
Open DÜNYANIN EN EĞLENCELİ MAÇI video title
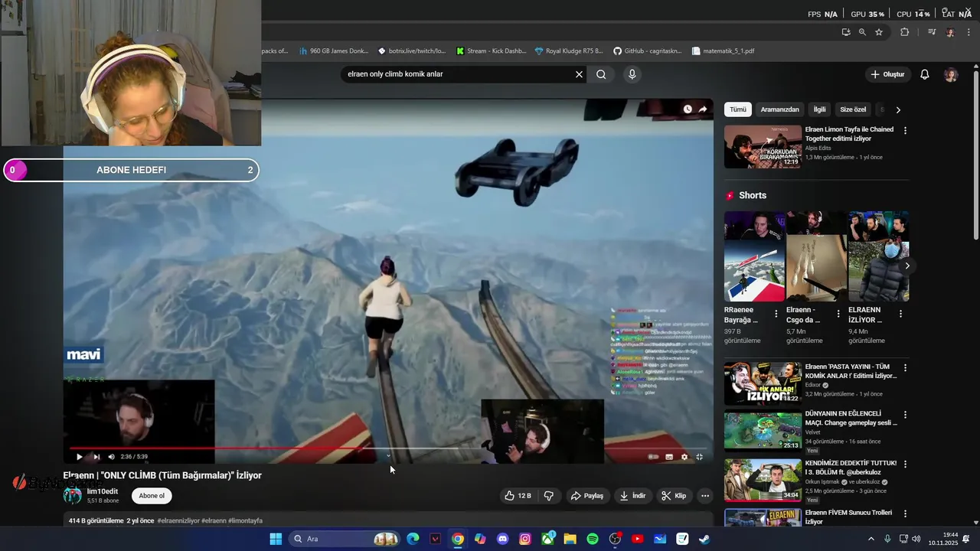click(x=851, y=418)
